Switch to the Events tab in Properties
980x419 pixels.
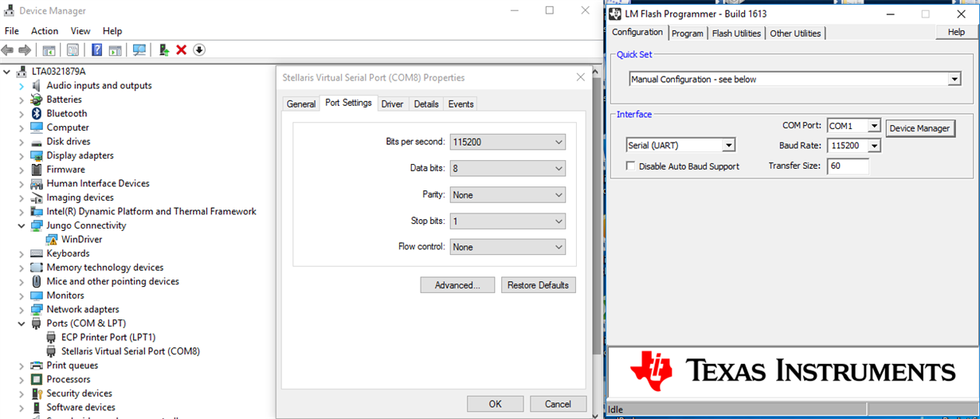point(461,104)
